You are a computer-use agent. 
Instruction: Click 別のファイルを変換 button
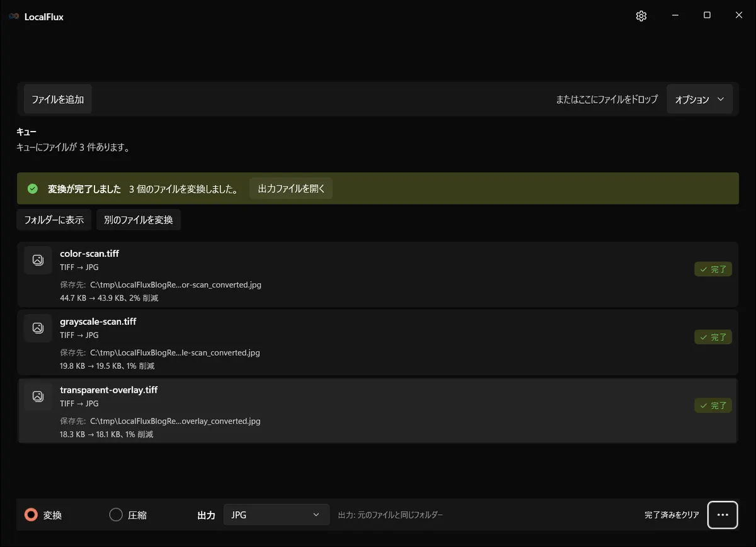[x=139, y=220]
